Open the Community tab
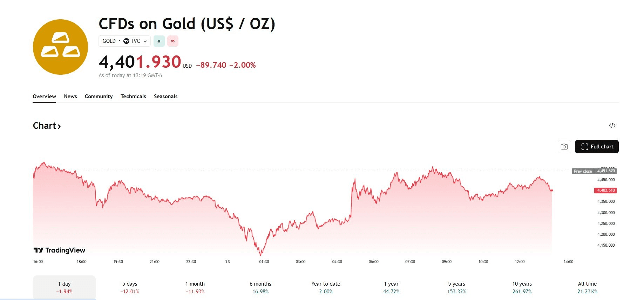This screenshot has width=644, height=300. pyautogui.click(x=99, y=96)
